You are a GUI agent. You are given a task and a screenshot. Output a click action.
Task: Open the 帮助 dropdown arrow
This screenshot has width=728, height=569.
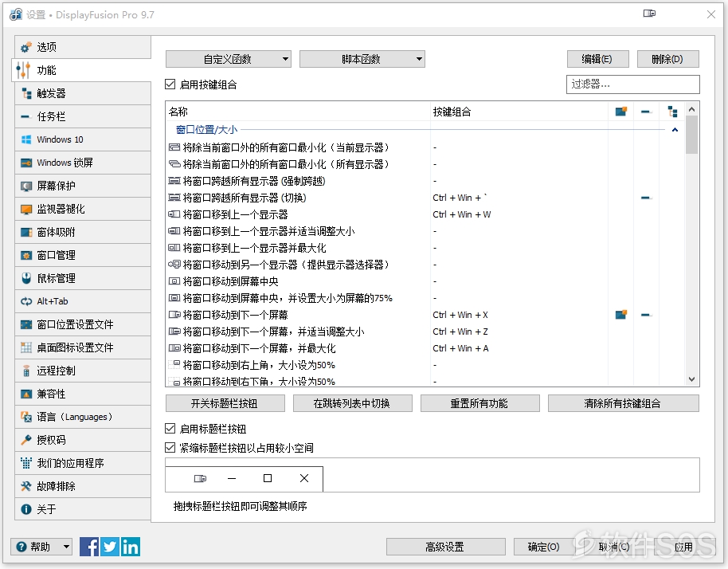(x=66, y=547)
